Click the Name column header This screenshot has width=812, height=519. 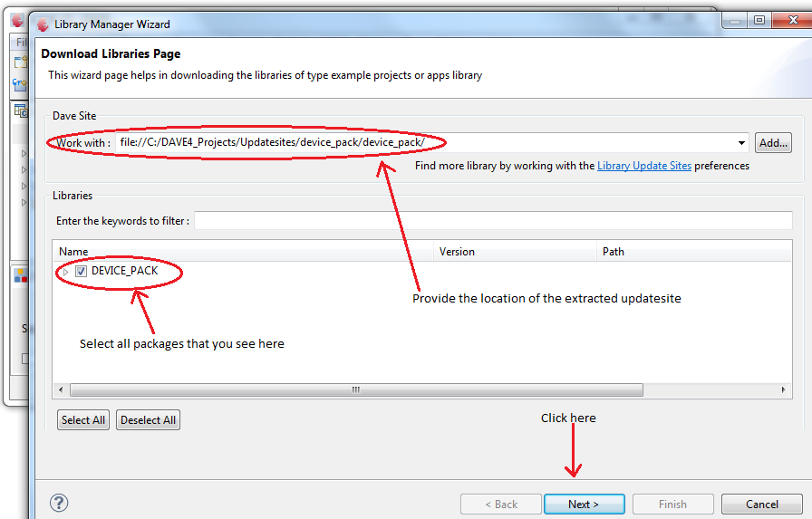243,252
